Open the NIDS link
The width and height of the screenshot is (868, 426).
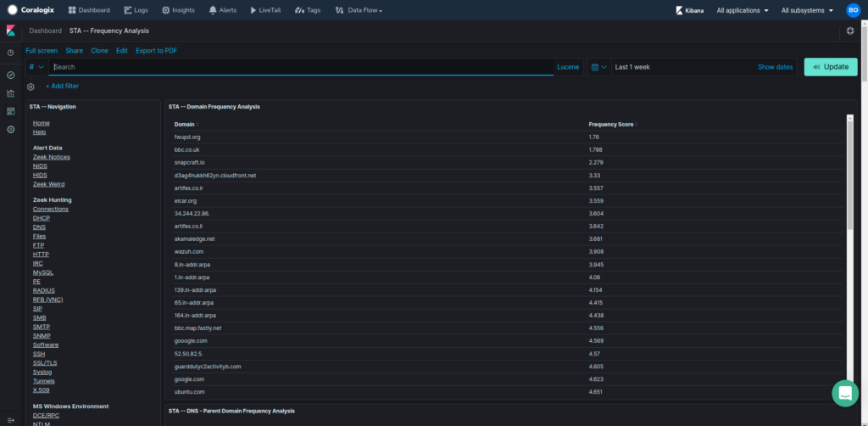40,165
